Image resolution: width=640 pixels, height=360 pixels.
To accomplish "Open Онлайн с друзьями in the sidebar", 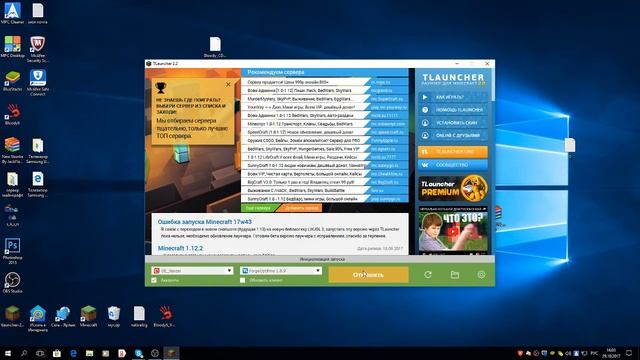I will pyautogui.click(x=452, y=135).
